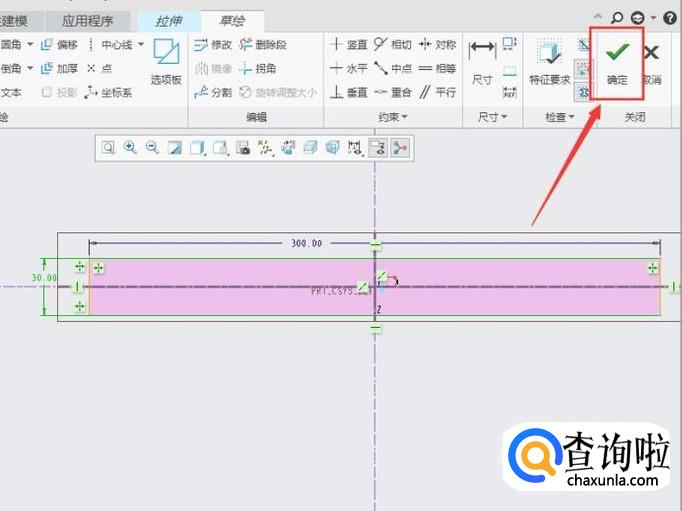682x511 pixels.
Task: Click the 取消 cancel X button
Action: point(651,63)
